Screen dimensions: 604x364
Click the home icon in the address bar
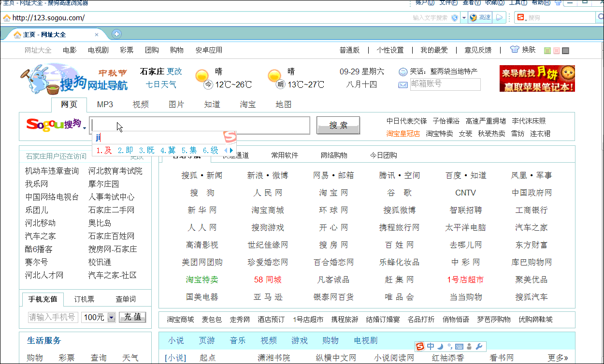point(7,18)
